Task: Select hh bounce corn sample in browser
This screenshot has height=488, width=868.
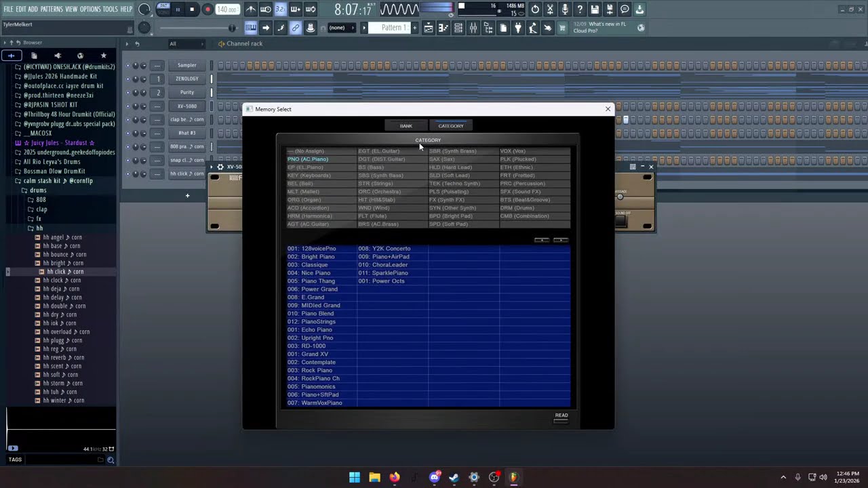Action: (x=65, y=254)
